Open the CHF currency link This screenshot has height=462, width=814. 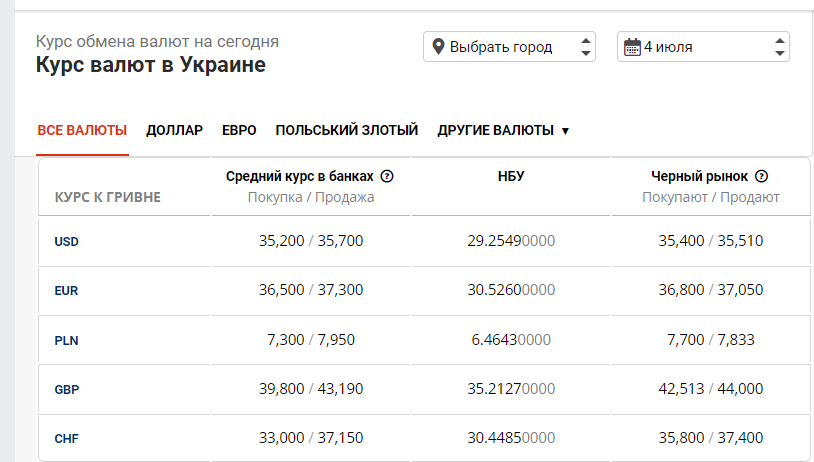pos(66,438)
